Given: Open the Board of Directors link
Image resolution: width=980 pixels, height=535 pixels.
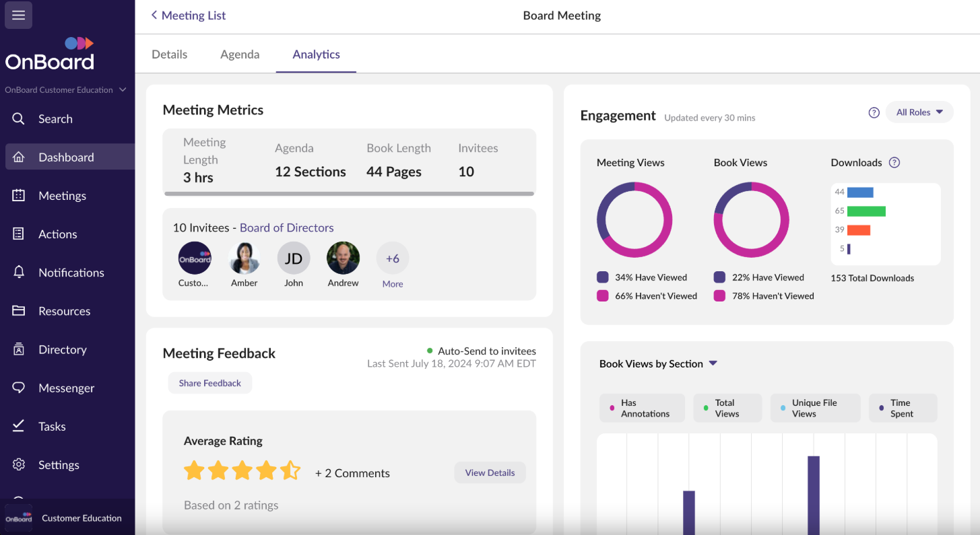Looking at the screenshot, I should [286, 227].
